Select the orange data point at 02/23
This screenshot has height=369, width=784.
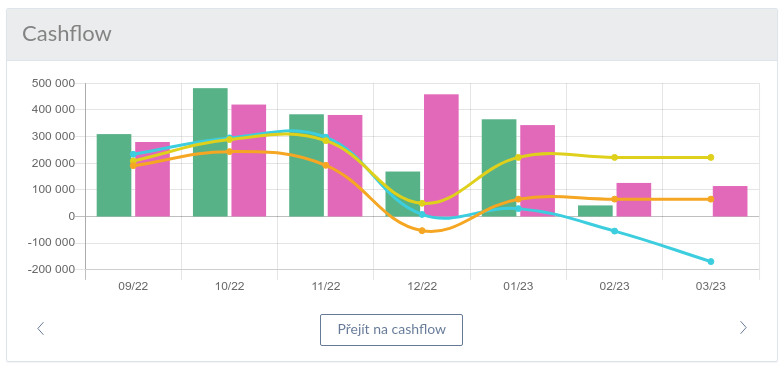point(614,199)
